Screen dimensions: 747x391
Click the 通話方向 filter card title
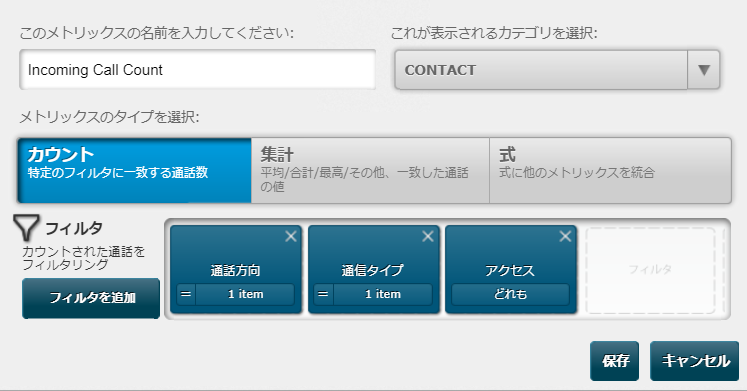point(235,271)
